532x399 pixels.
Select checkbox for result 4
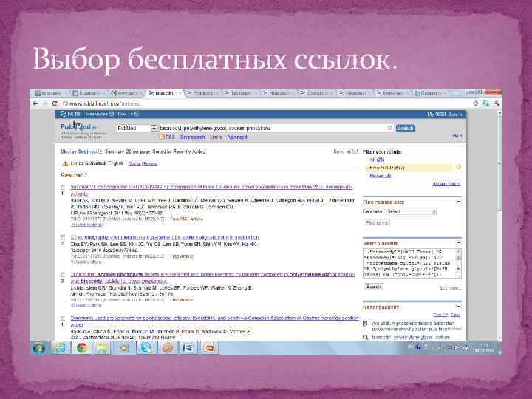tap(63, 318)
